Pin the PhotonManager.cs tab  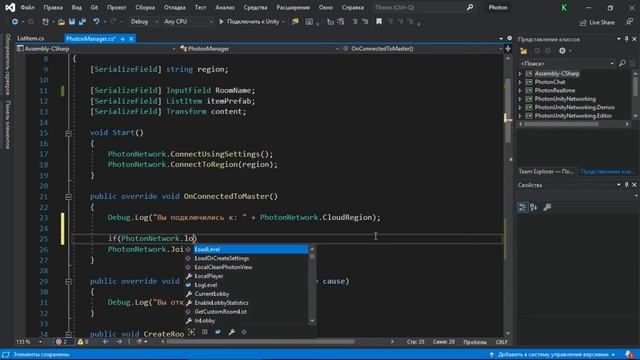[122, 39]
